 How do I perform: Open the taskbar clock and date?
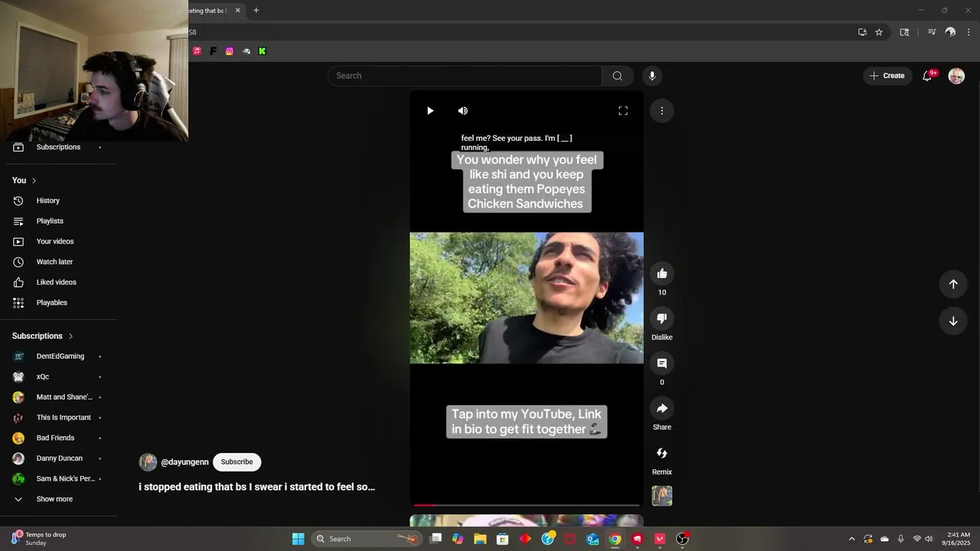pyautogui.click(x=959, y=539)
